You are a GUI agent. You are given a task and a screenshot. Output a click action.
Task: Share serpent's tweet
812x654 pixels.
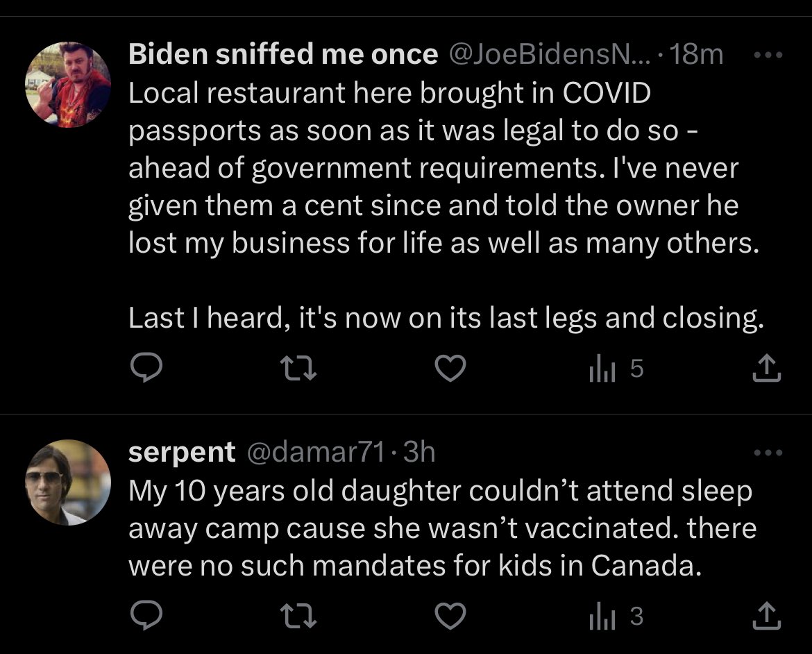coord(767,617)
